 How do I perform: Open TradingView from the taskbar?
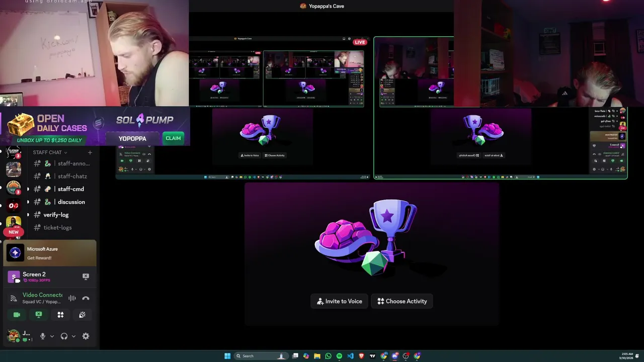(x=372, y=356)
